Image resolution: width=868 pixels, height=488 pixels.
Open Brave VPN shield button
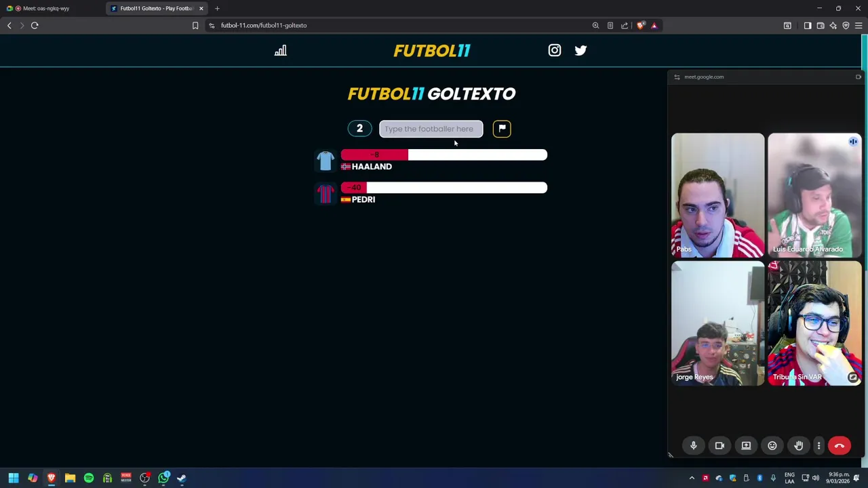pos(846,26)
